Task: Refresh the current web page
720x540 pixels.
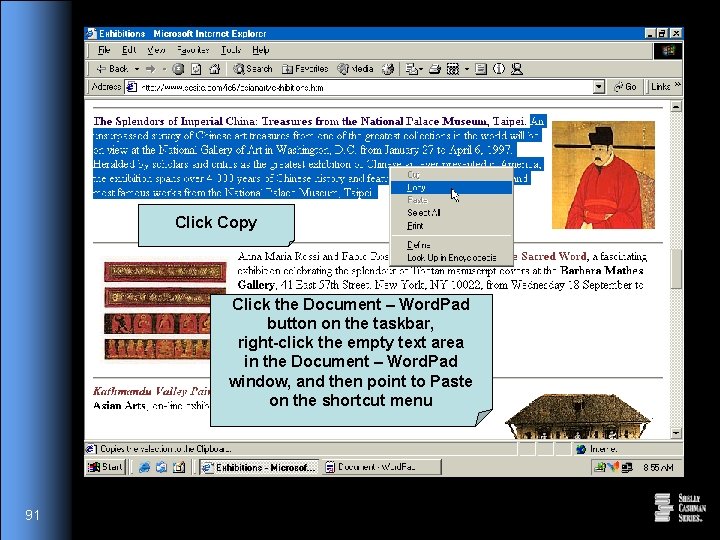Action: (196, 69)
